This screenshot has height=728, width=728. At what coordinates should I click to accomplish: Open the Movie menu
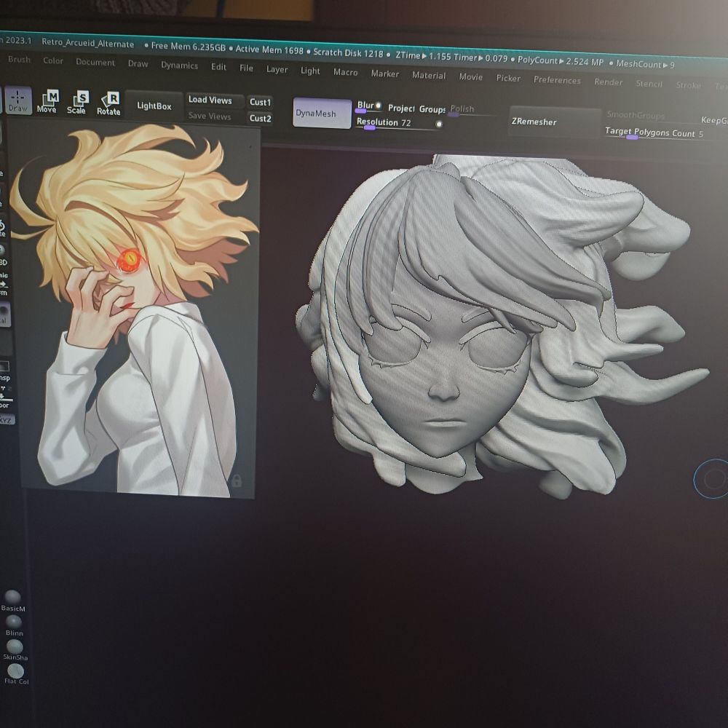pyautogui.click(x=471, y=77)
